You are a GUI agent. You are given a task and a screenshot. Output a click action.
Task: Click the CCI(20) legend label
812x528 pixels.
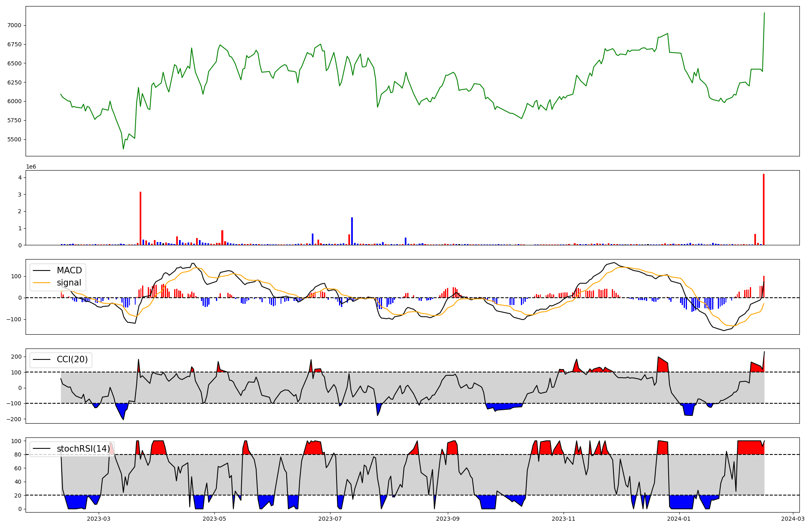pos(72,359)
